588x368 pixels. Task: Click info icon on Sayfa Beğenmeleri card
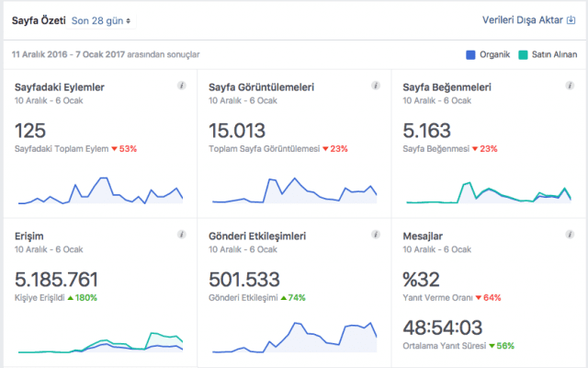coord(570,86)
